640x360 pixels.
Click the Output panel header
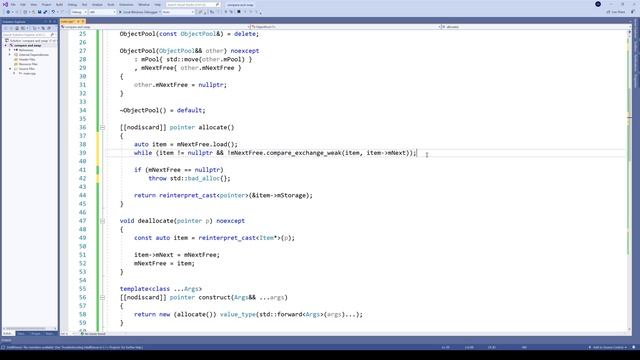(7, 340)
